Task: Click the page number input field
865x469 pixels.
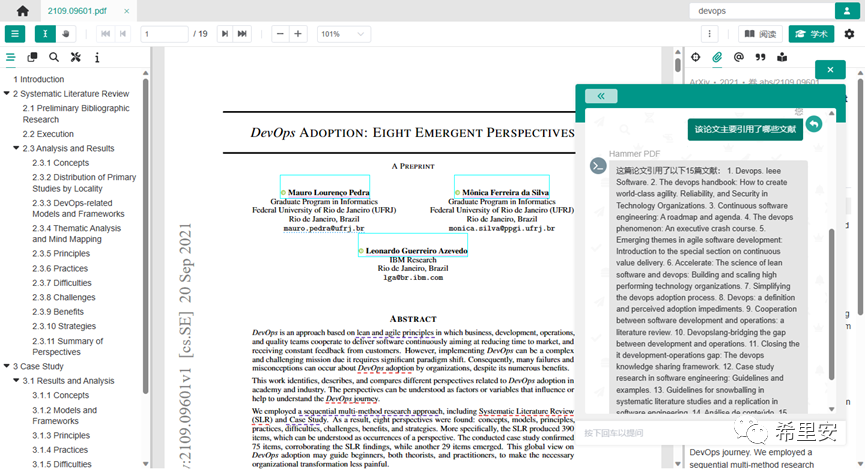Action: 164,34
